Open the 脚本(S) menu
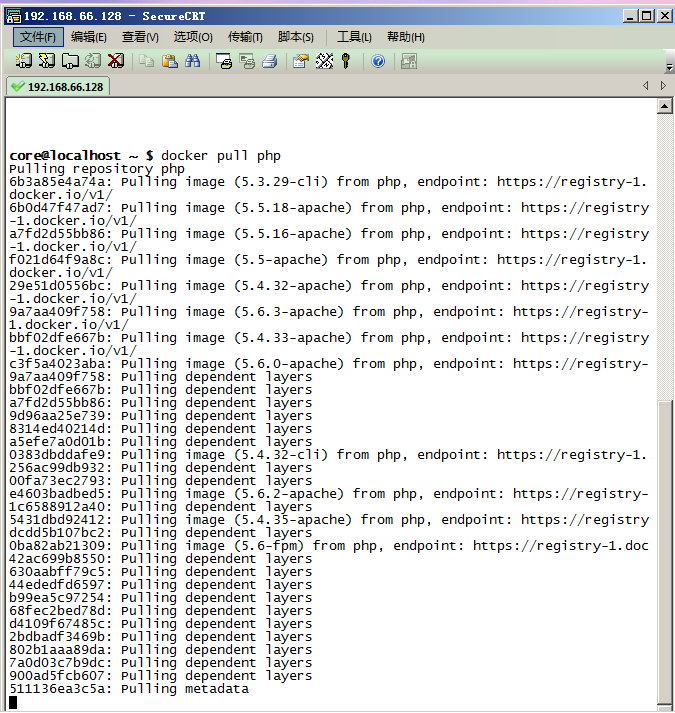The image size is (675, 713). click(296, 37)
